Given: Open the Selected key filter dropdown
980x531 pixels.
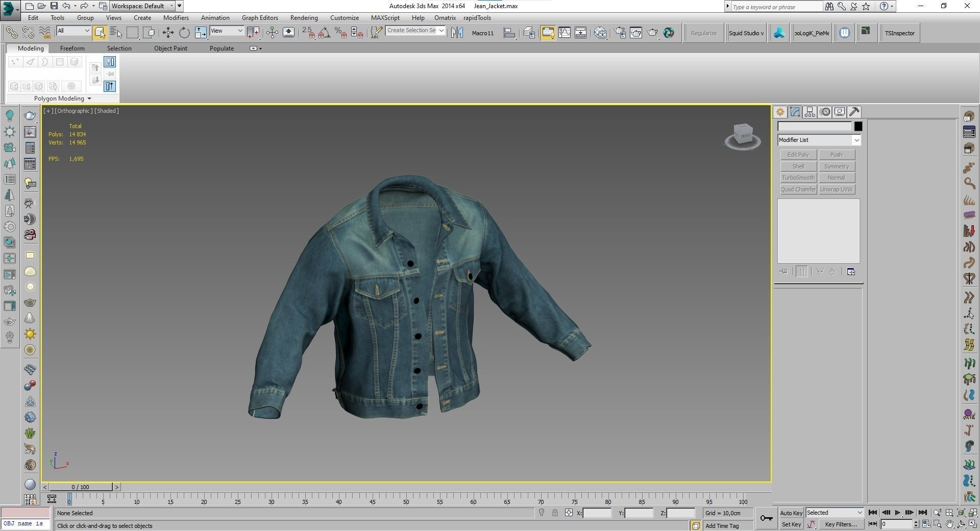Looking at the screenshot, I should (x=834, y=513).
